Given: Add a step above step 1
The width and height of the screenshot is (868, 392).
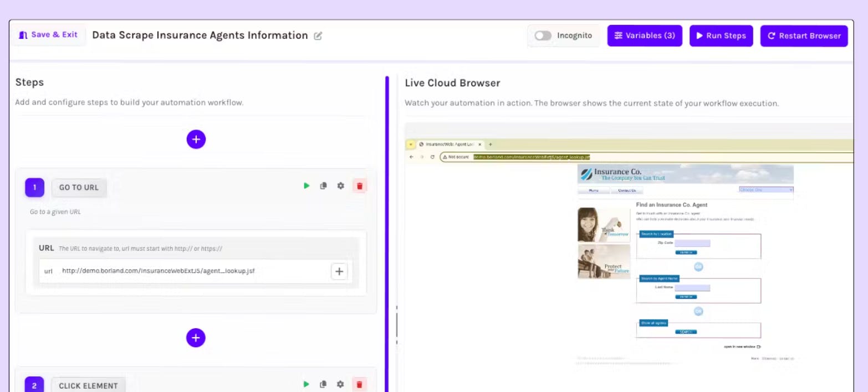Looking at the screenshot, I should (196, 139).
